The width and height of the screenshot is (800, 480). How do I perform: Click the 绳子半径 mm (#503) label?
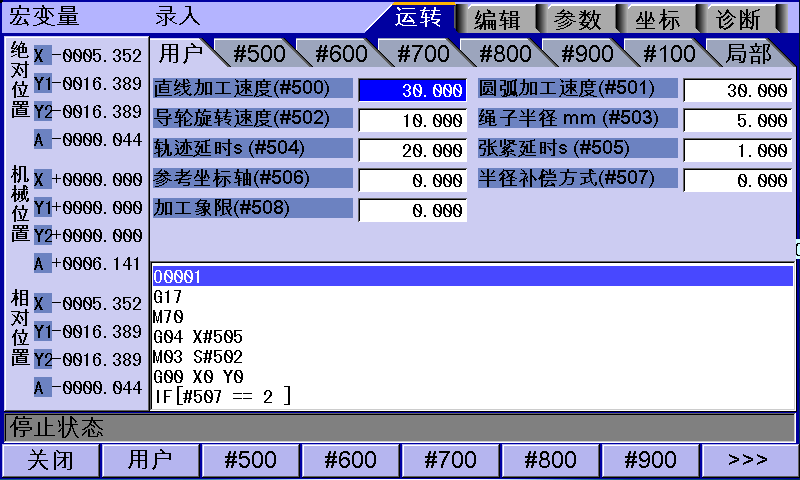(578, 118)
